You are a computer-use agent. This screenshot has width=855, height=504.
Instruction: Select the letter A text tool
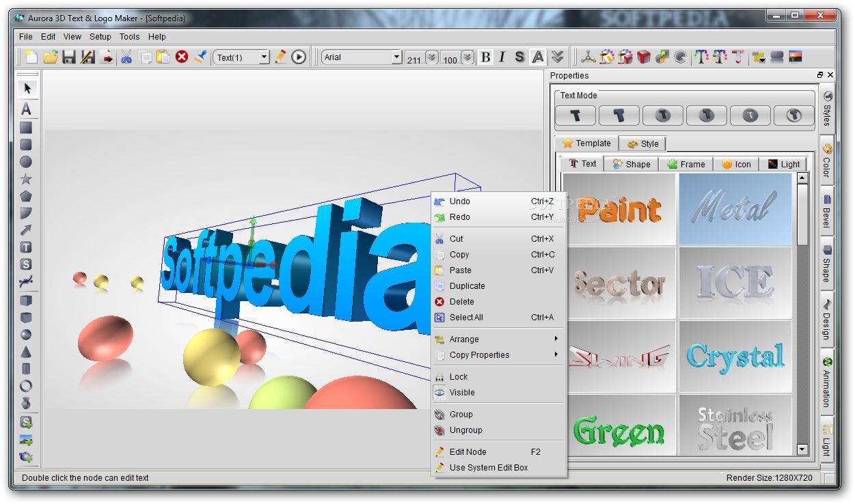[26, 109]
